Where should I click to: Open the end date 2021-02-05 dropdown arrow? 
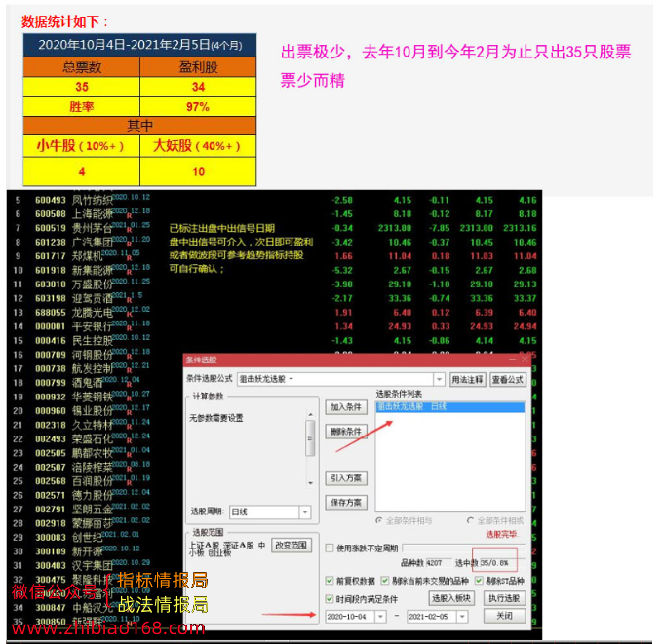pyautogui.click(x=462, y=617)
